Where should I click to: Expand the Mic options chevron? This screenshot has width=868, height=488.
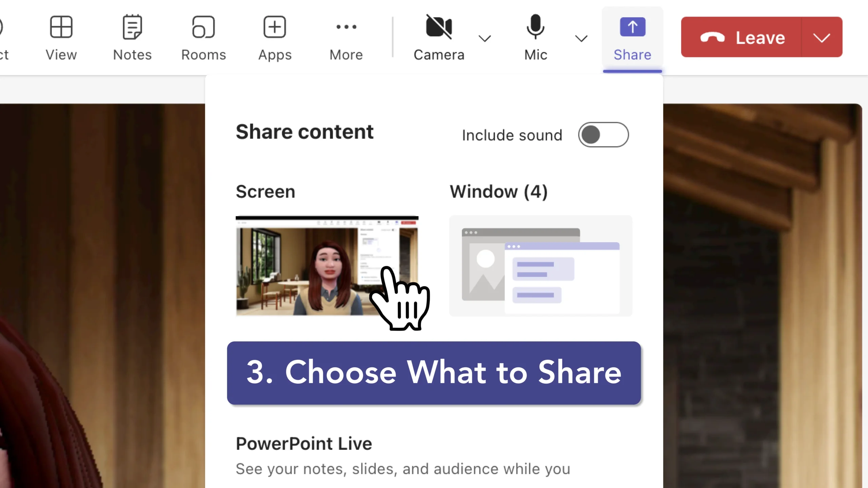[x=581, y=39]
